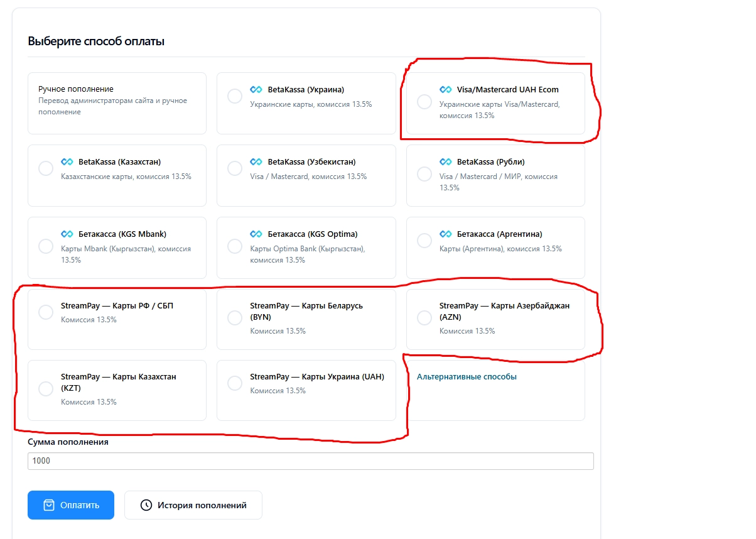Select BetaKassa (Казахстан) radio button
This screenshot has height=539, width=756.
click(46, 168)
